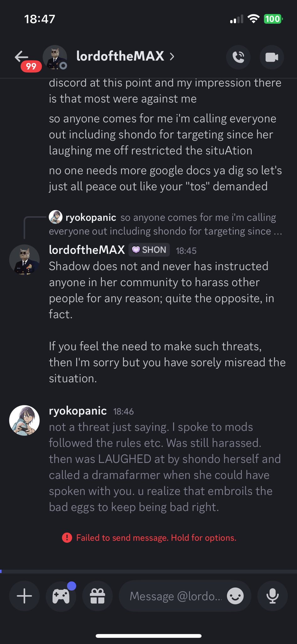
Task: Open lordoftheMAX avatar beside 18:45 message
Action: point(24,260)
